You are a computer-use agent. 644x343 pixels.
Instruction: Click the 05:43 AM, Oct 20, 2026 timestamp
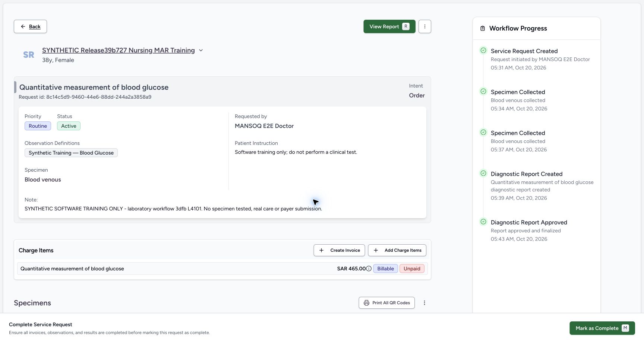[x=519, y=239]
